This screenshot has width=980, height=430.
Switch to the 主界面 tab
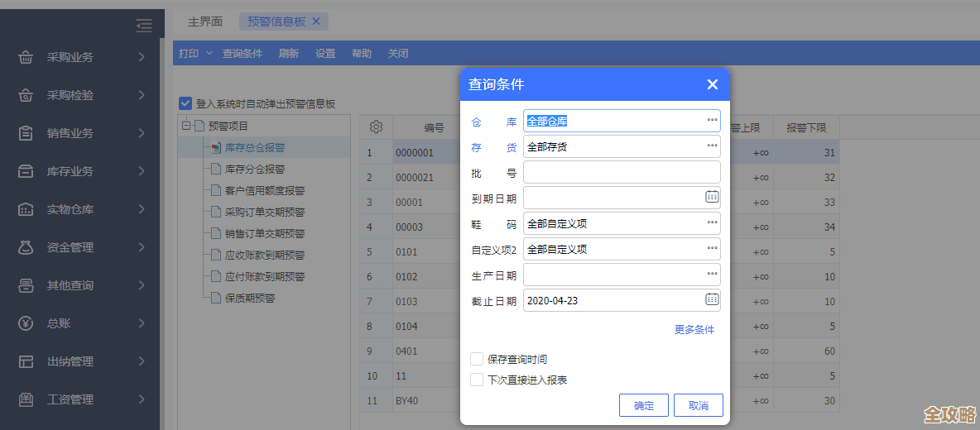click(x=204, y=21)
